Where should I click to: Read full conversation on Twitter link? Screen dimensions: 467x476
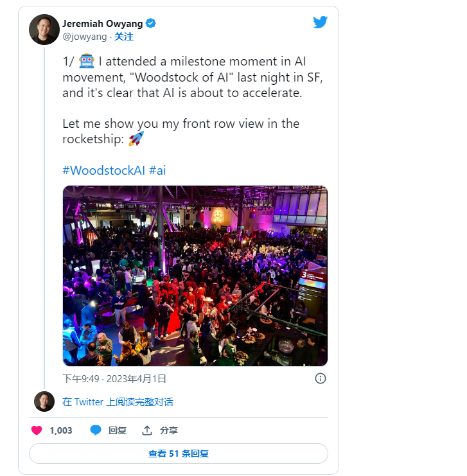coord(118,402)
